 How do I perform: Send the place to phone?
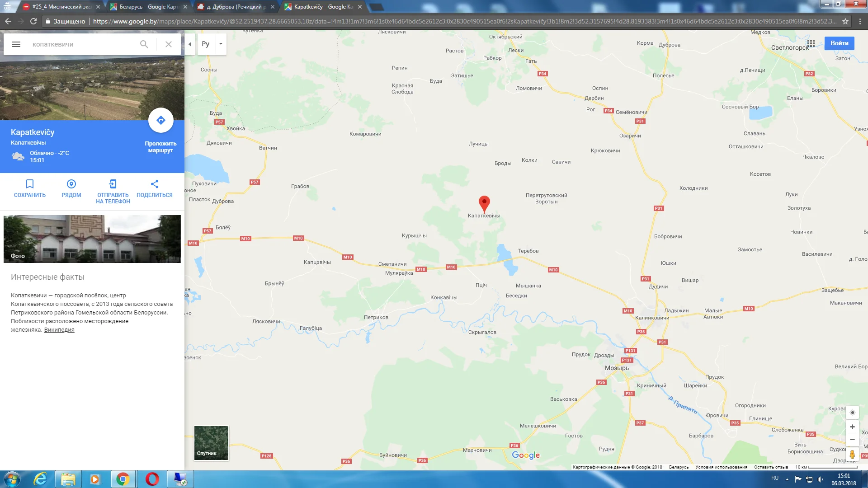(x=113, y=184)
